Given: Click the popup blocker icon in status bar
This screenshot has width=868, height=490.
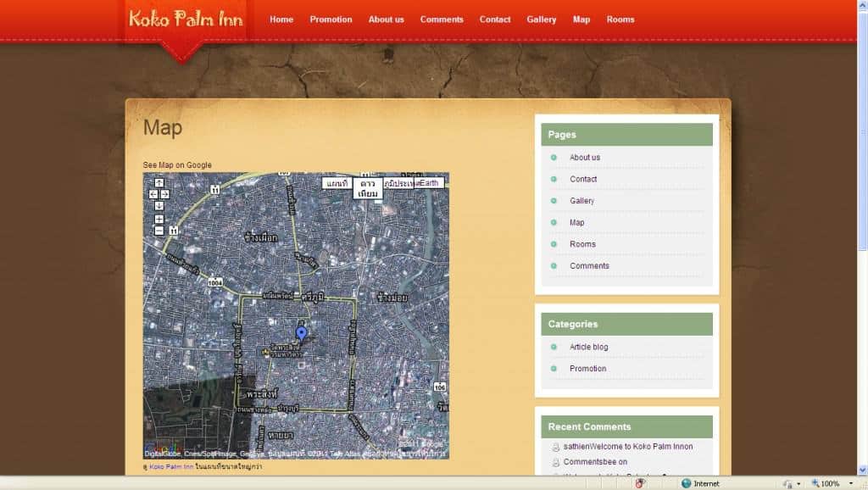Looking at the screenshot, I should click(x=640, y=483).
